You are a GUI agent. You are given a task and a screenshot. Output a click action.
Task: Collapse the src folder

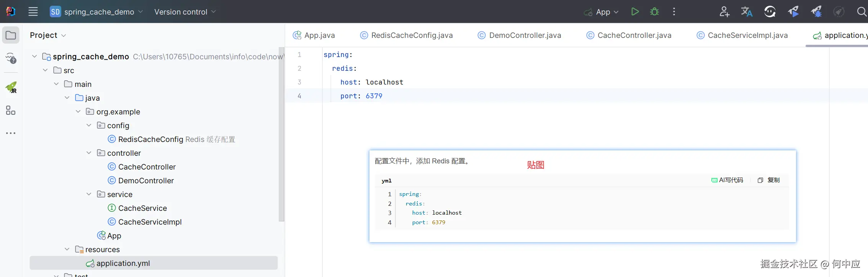tap(45, 70)
